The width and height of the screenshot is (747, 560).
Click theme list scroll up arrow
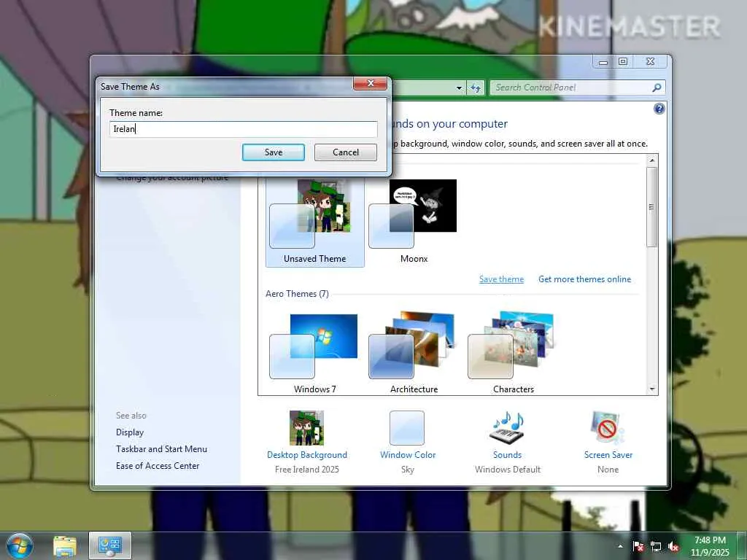pos(652,160)
